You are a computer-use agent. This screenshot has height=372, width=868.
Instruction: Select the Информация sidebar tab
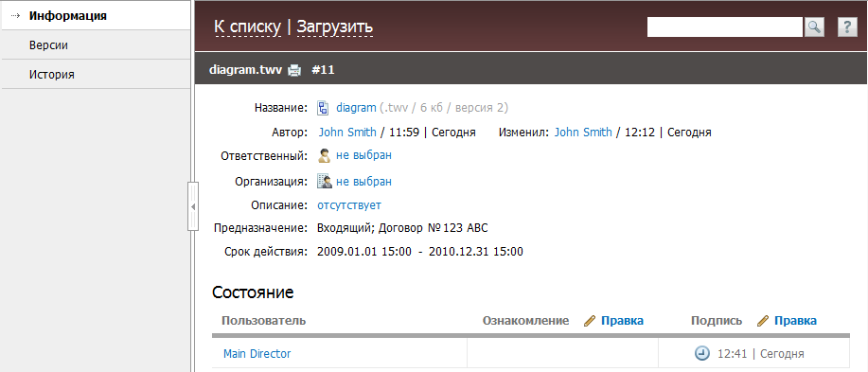pos(96,15)
